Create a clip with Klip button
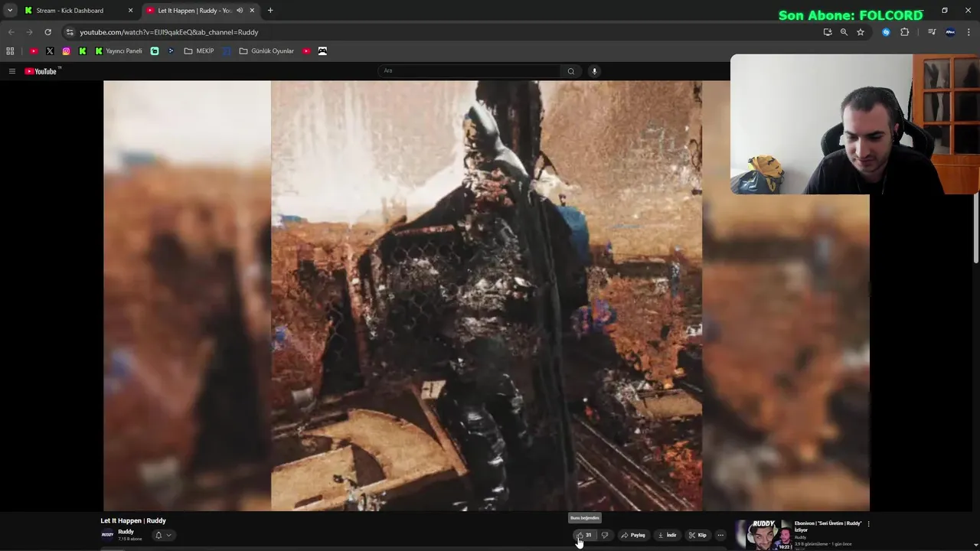980x551 pixels. point(697,535)
